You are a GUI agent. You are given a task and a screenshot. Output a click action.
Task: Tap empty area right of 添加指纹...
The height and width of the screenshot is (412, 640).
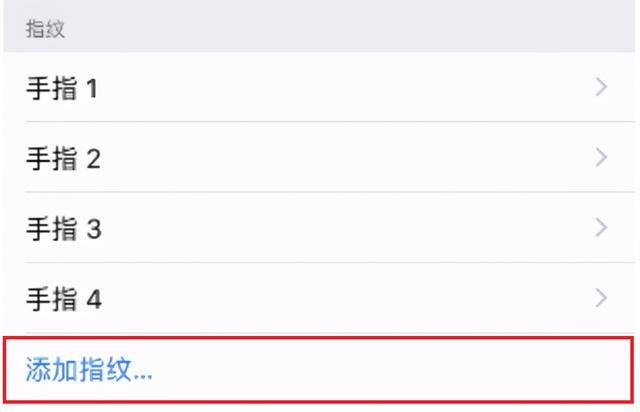[400, 371]
